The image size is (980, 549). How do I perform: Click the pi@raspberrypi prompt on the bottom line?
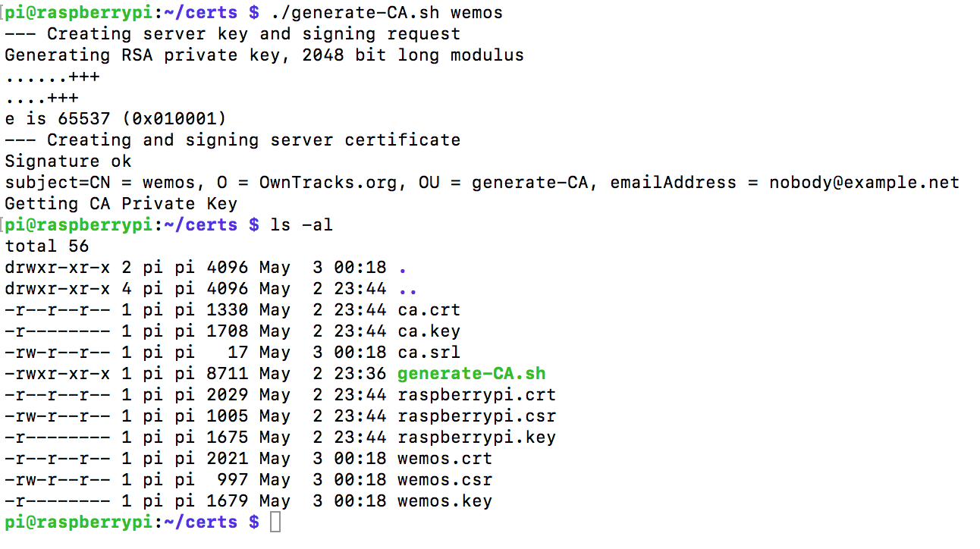point(78,522)
